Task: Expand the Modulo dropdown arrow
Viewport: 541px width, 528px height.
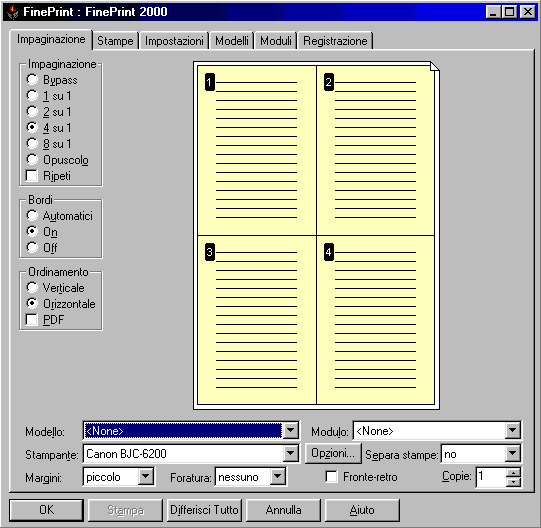Action: click(513, 431)
